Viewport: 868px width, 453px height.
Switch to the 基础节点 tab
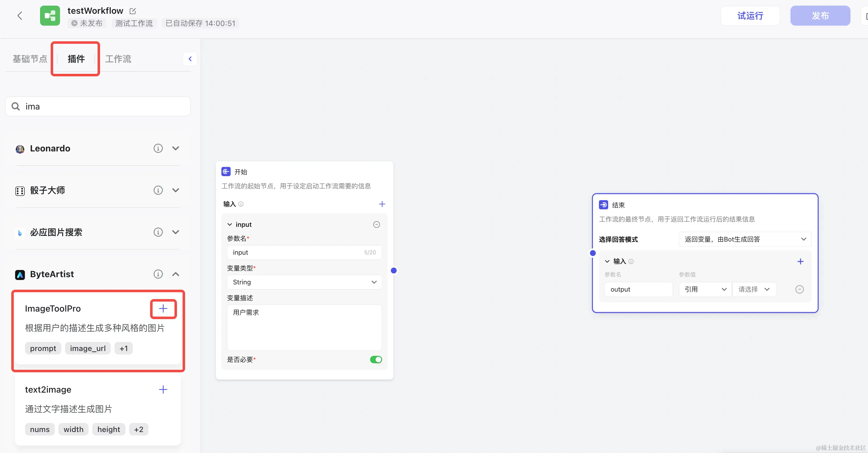30,59
